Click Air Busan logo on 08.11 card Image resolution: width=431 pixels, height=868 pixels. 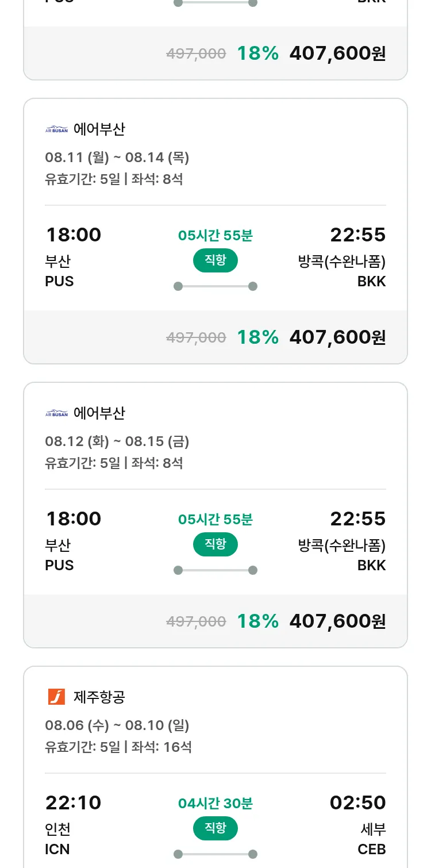[x=56, y=129]
